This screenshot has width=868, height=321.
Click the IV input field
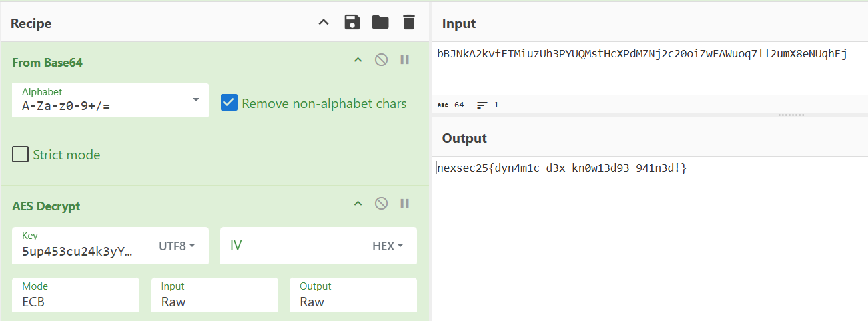[x=293, y=246]
